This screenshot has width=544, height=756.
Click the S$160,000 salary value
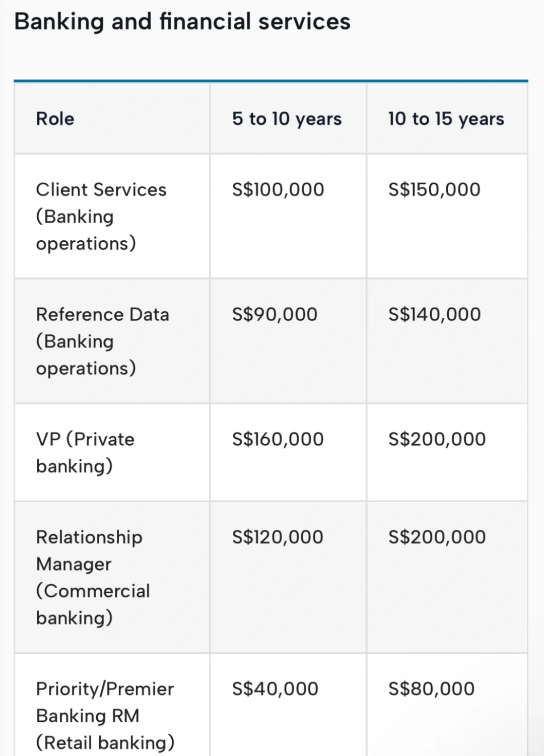pyautogui.click(x=278, y=439)
